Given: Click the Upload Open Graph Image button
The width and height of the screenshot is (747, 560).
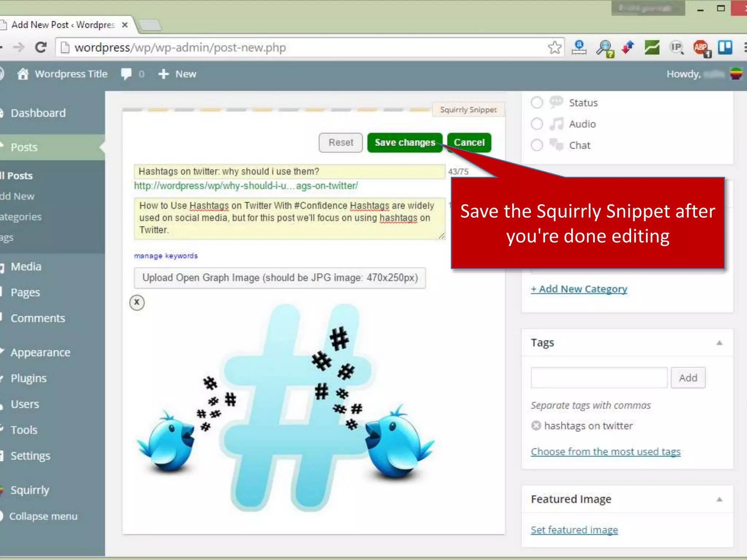Looking at the screenshot, I should point(280,278).
